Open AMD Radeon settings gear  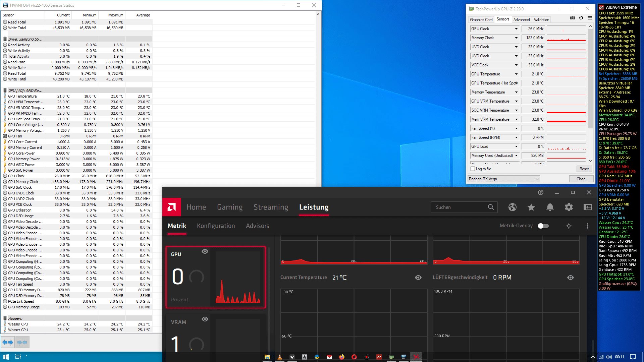pyautogui.click(x=569, y=207)
